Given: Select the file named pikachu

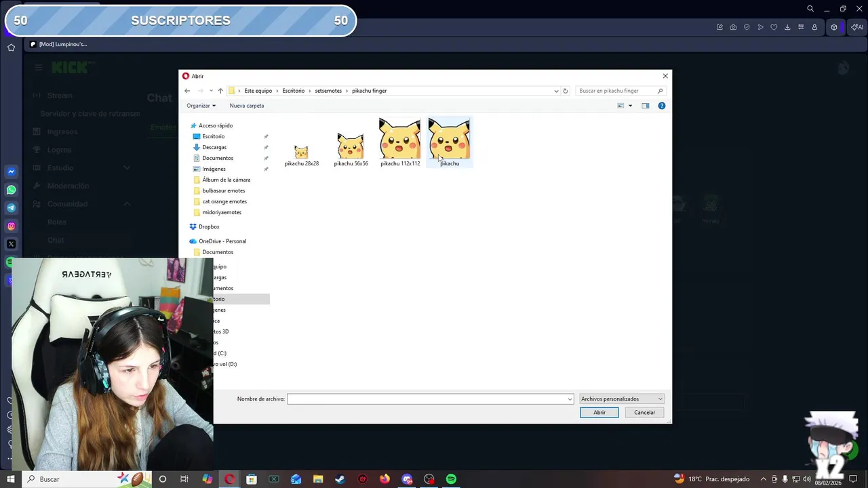Looking at the screenshot, I should pyautogui.click(x=449, y=142).
